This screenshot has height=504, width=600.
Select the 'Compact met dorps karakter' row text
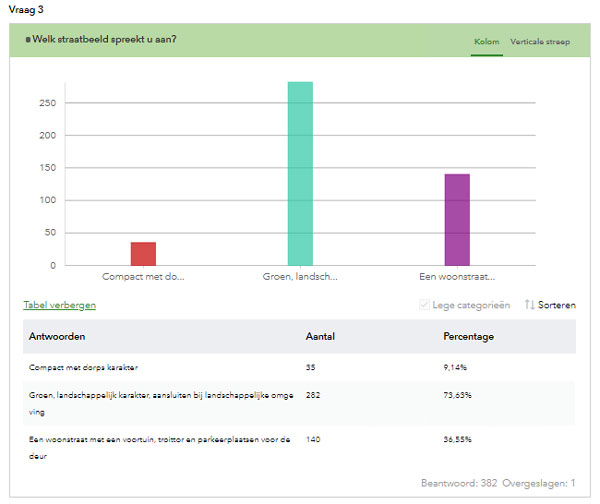[x=83, y=367]
